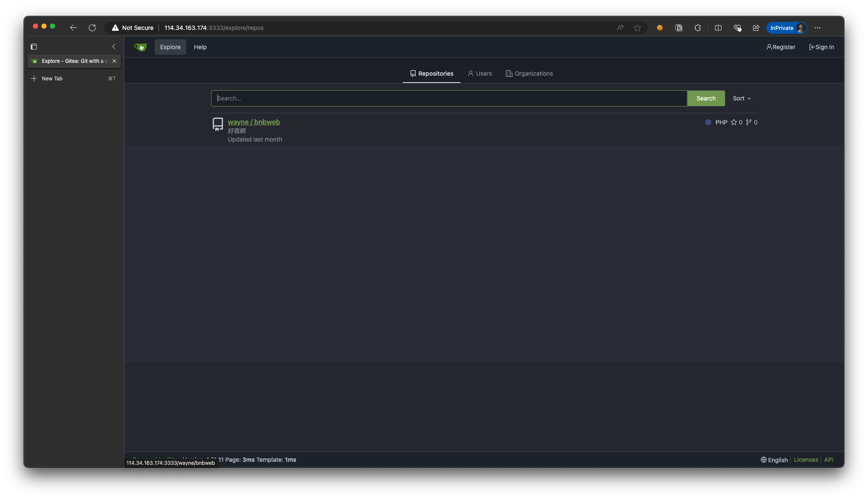
Task: Toggle split screen icon
Action: [718, 28]
